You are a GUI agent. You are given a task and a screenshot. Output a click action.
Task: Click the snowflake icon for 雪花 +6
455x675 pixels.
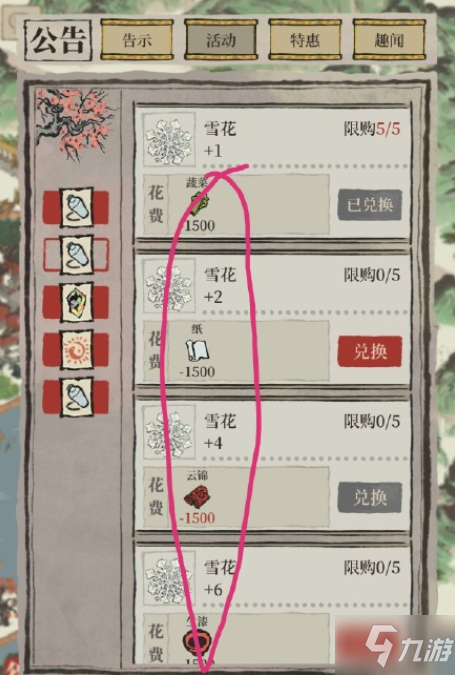pos(169,579)
